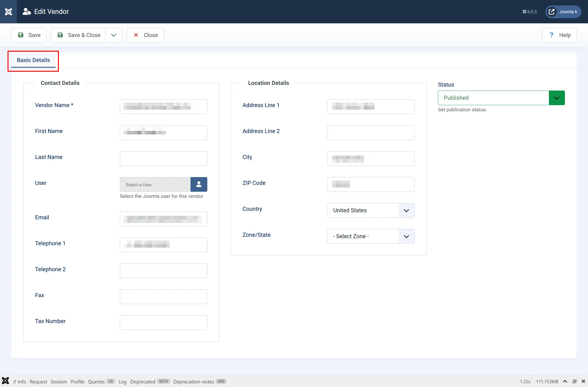Close the debug bar with X icon

click(x=583, y=381)
